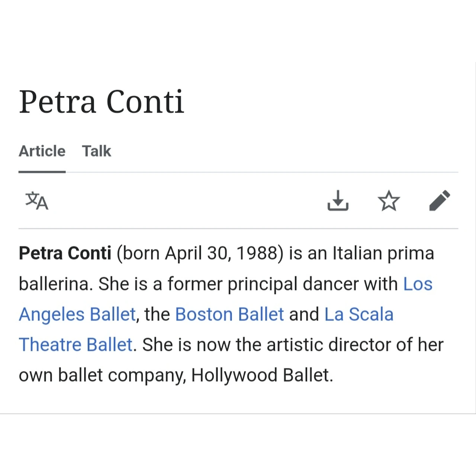Switch to the Talk tab
Image resolution: width=476 pixels, height=476 pixels.
(x=96, y=151)
